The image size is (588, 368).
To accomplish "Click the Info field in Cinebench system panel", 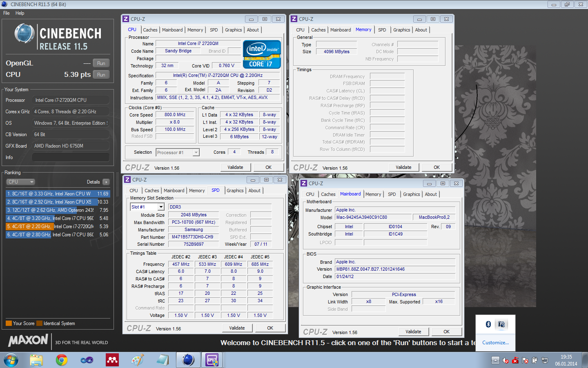I will pos(71,157).
